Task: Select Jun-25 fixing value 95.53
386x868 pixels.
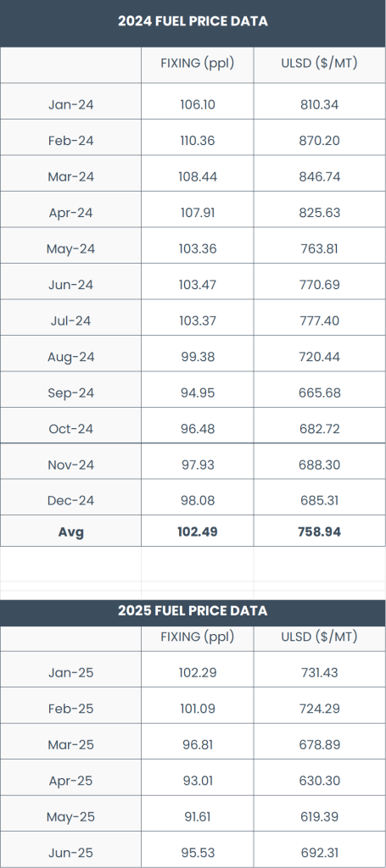Action: (x=198, y=853)
